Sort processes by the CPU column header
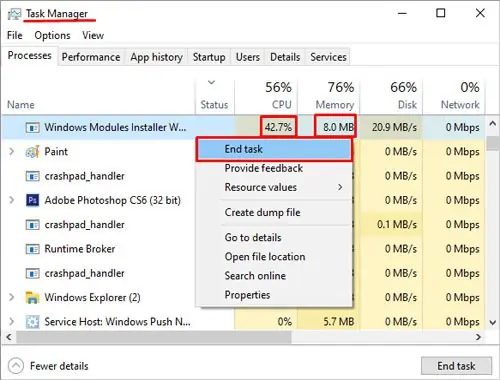 point(266,96)
